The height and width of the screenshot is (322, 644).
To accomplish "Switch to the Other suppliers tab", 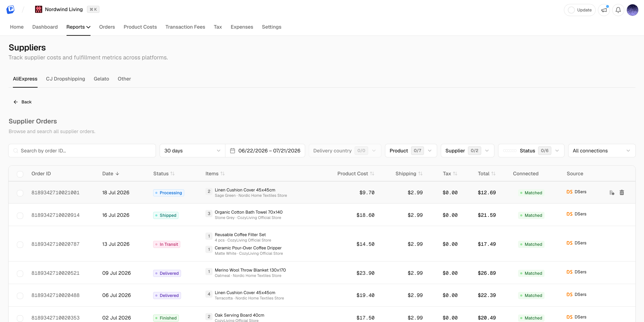I will click(124, 79).
